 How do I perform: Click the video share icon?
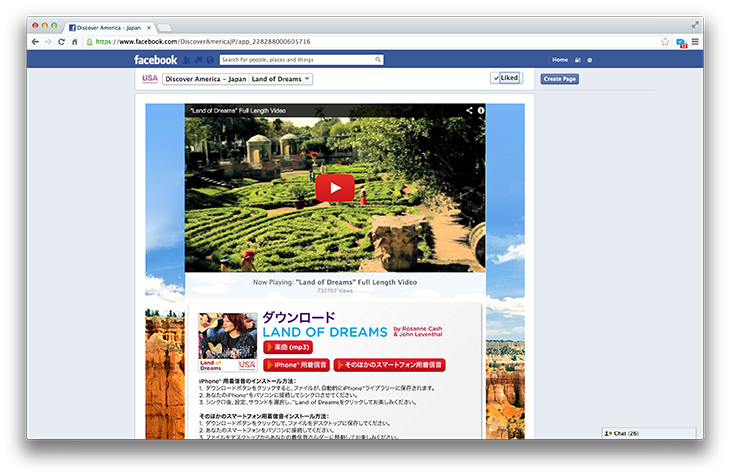469,109
